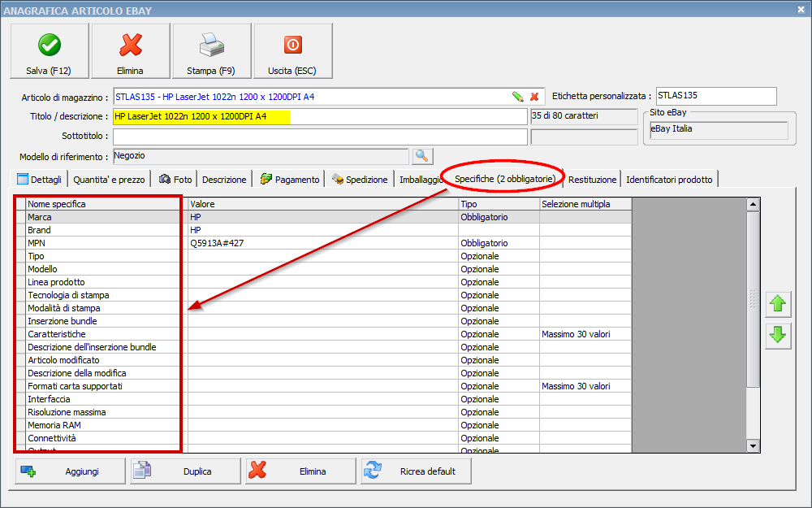Click the Titolo / descrizione input field
Image resolution: width=812 pixels, height=508 pixels.
coord(320,116)
